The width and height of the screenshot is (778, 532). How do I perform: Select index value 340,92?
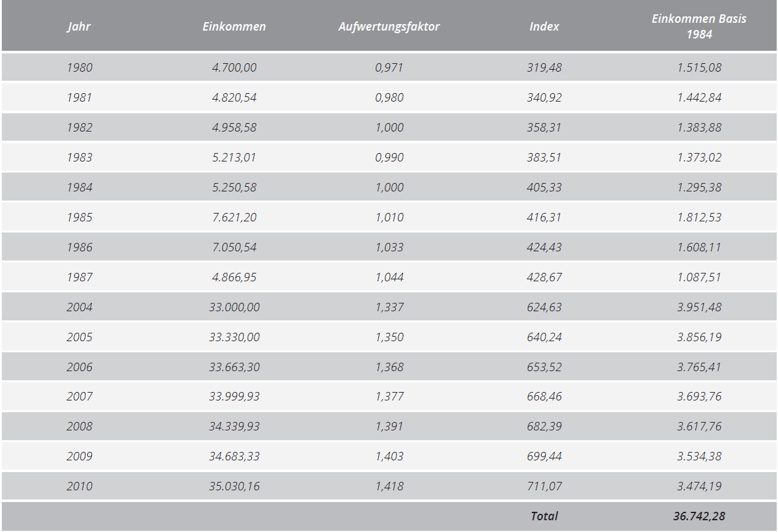[x=544, y=97]
